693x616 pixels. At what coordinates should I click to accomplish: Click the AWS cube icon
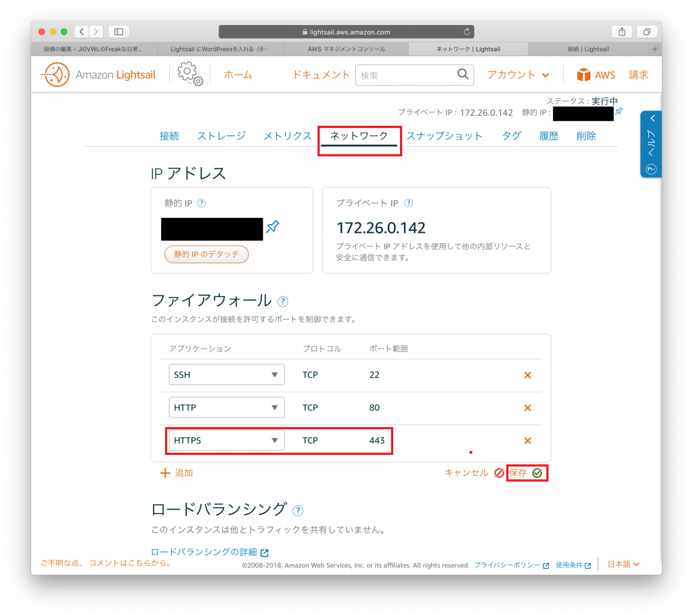coord(583,74)
